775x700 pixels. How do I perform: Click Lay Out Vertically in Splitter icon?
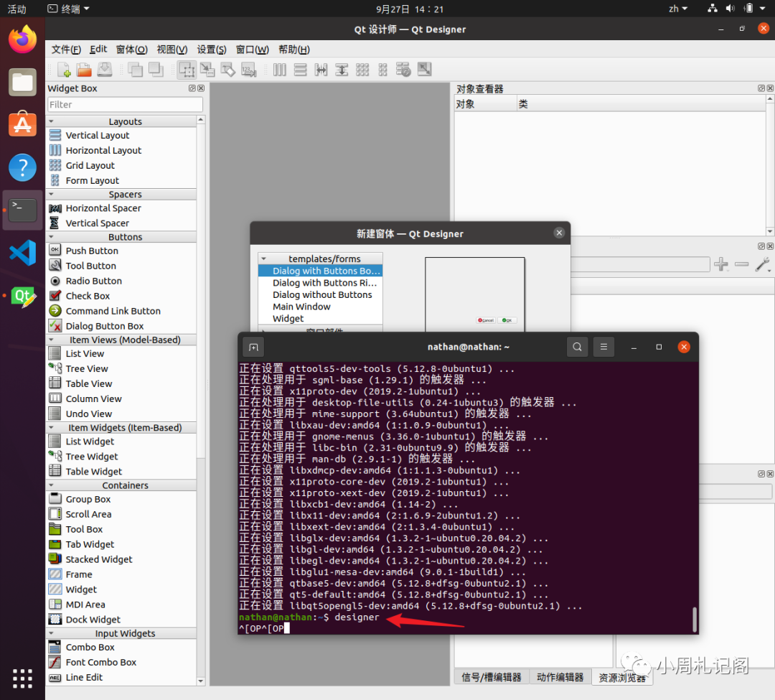[x=342, y=70]
